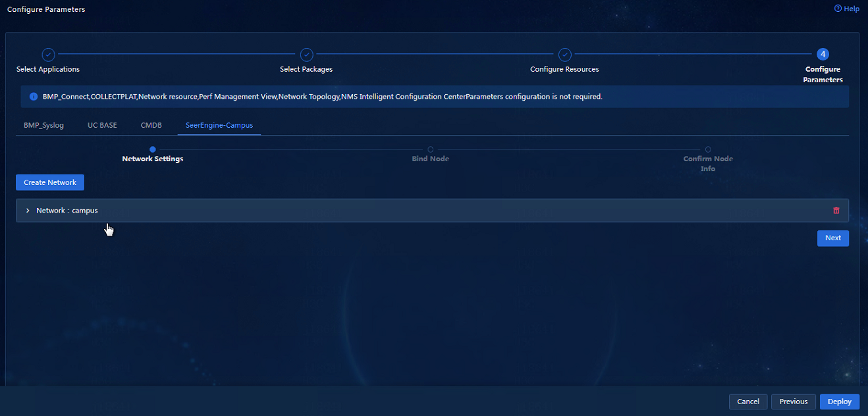Image resolution: width=868 pixels, height=416 pixels.
Task: Click the Bind Node step label
Action: (x=431, y=159)
